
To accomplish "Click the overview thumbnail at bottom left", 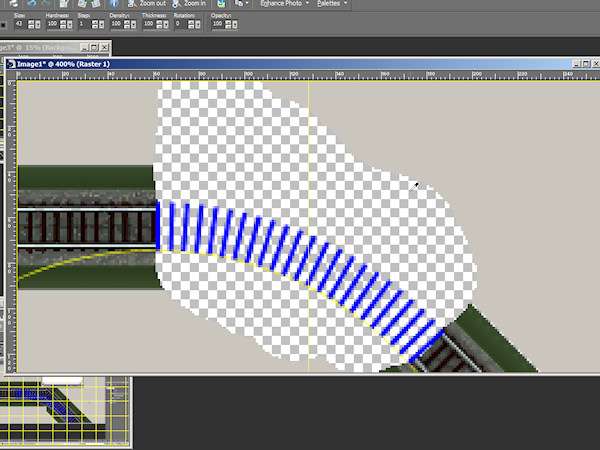I will point(65,412).
